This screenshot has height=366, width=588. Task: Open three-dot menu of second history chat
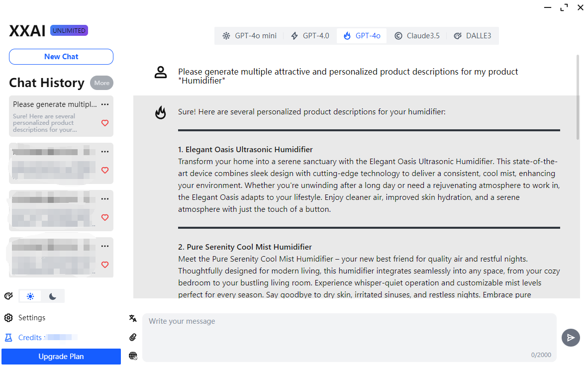[105, 152]
